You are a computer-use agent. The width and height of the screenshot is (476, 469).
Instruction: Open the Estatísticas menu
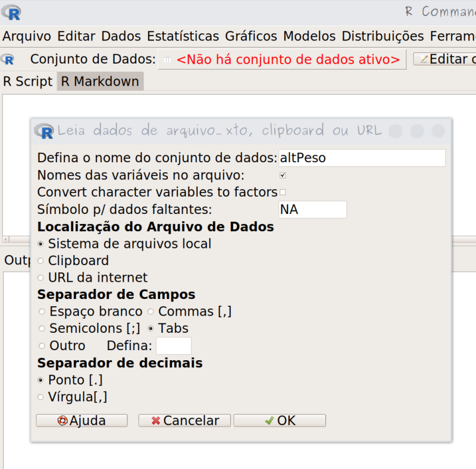(183, 36)
